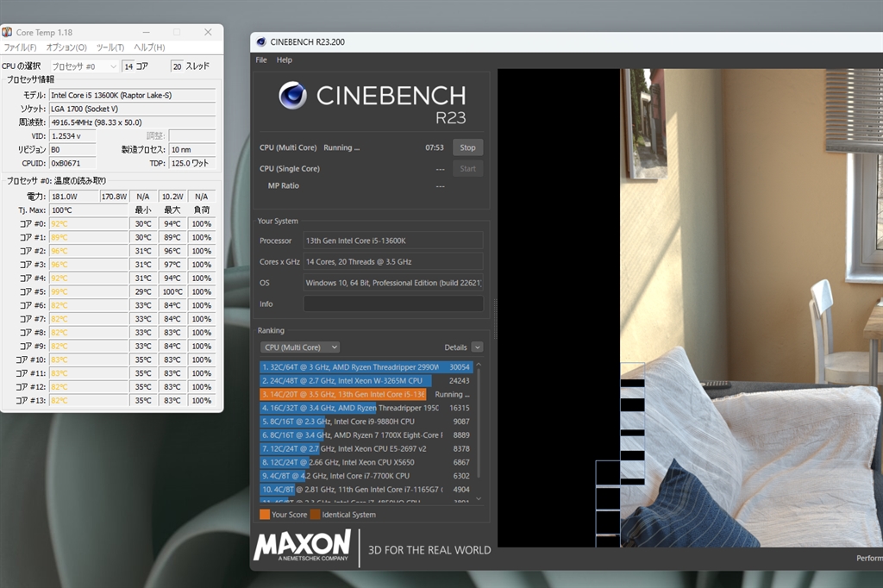Open the ファイル(F) menu in Core Temp
Image resolution: width=883 pixels, height=588 pixels.
(x=21, y=47)
